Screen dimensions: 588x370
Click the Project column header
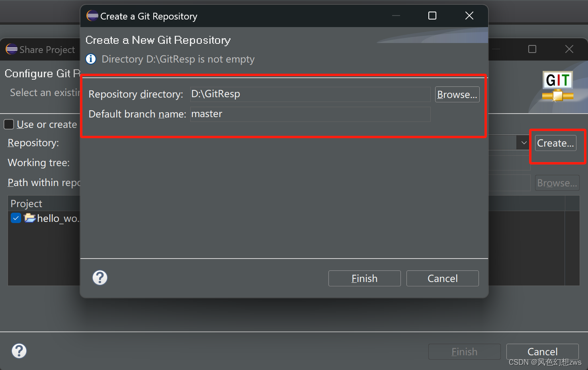[26, 203]
